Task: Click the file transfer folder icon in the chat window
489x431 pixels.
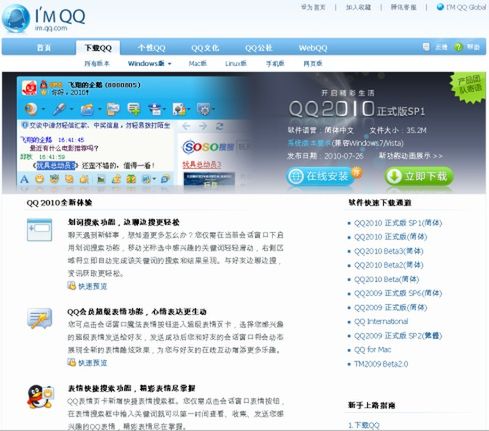Action: point(87,109)
